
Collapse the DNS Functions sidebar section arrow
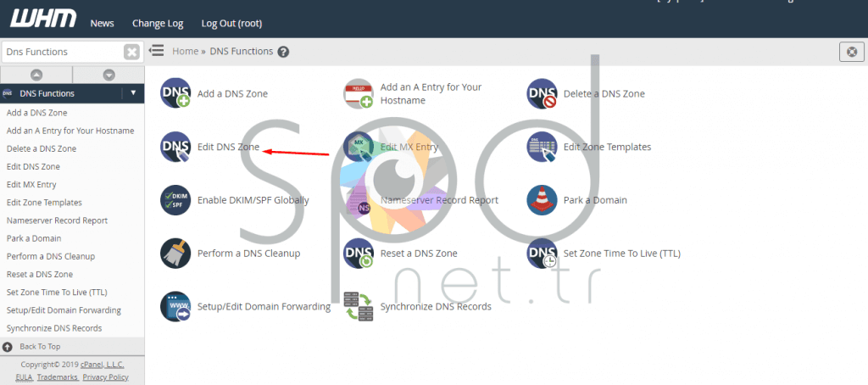[x=133, y=93]
